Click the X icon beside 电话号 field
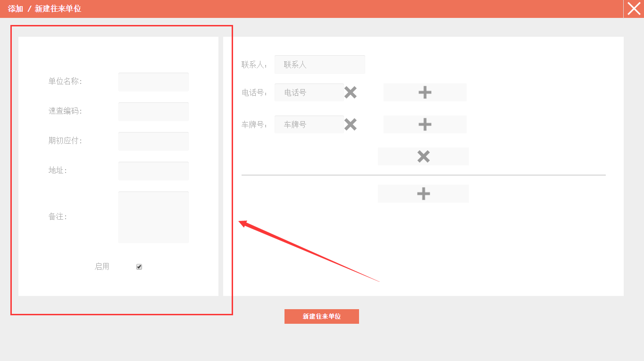Image resolution: width=644 pixels, height=361 pixels. pos(350,92)
